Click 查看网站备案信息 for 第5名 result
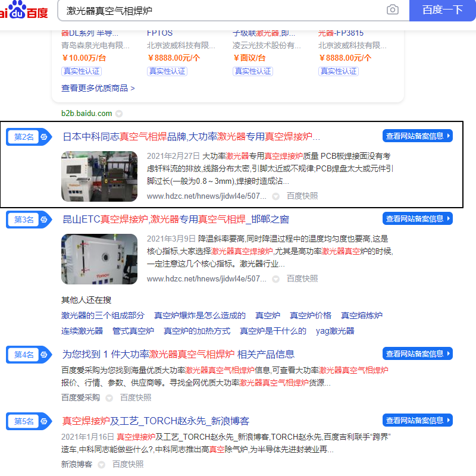This screenshot has height=476, width=476. 418,421
